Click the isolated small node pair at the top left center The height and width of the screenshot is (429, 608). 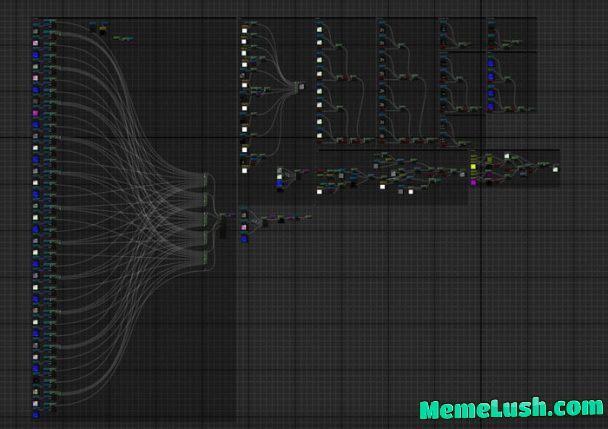tap(125, 38)
